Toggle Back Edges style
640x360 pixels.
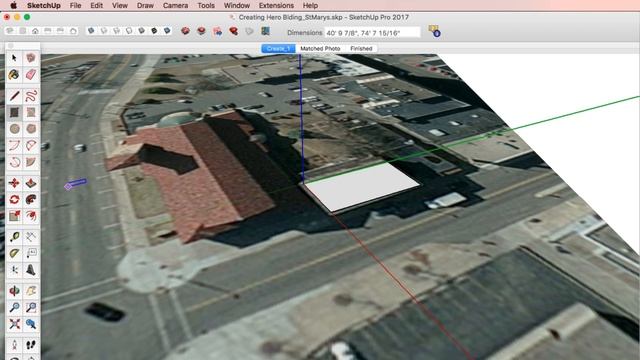click(x=104, y=31)
